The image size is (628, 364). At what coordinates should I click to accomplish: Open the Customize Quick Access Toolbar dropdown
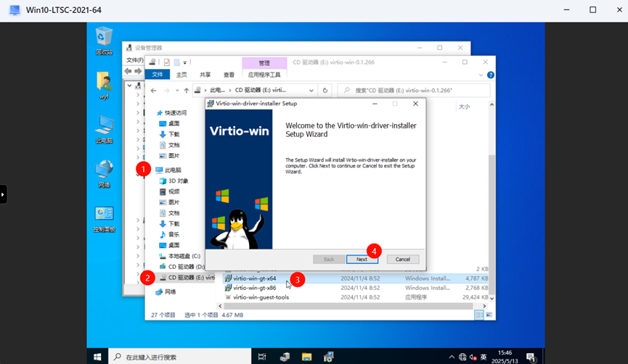(x=184, y=62)
